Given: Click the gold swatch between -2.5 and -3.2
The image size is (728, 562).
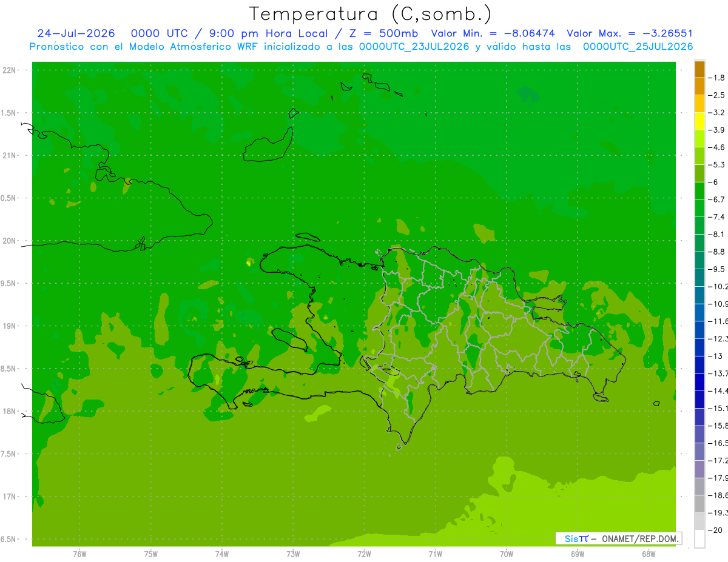Looking at the screenshot, I should (x=699, y=104).
